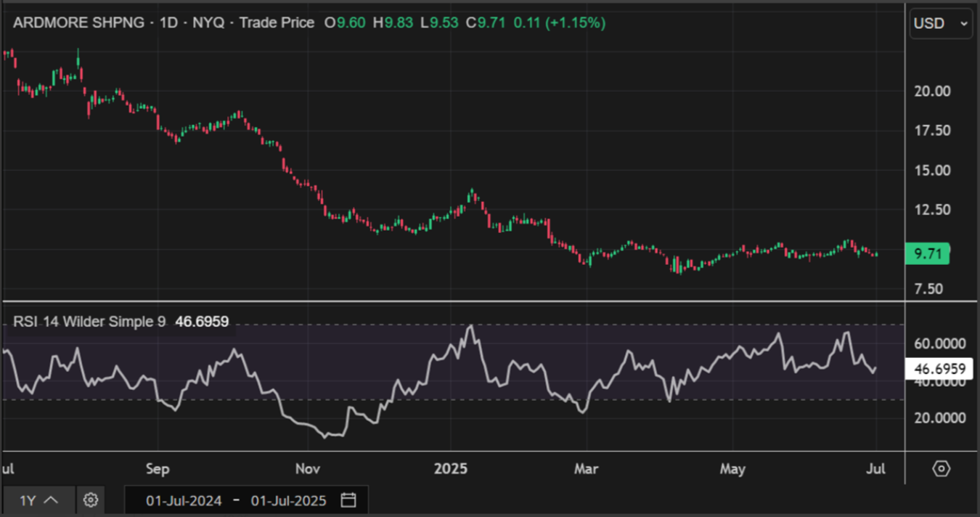980x517 pixels.
Task: Open the calendar date picker icon
Action: tap(348, 500)
